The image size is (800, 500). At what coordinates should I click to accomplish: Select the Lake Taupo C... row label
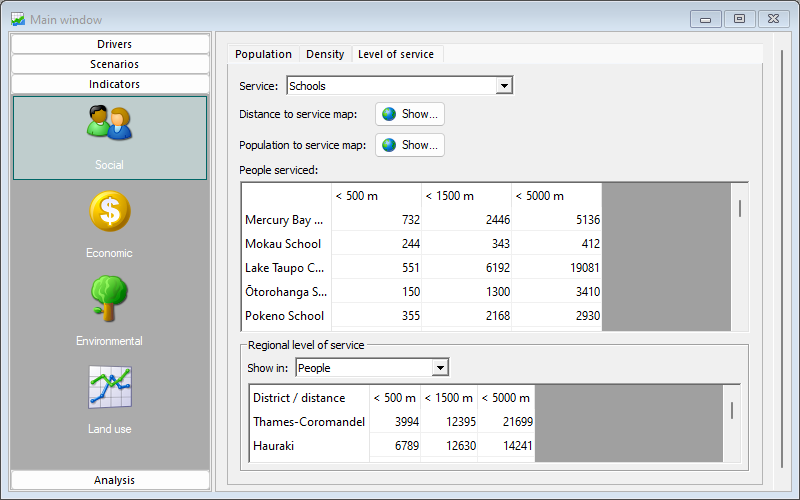[x=287, y=268]
